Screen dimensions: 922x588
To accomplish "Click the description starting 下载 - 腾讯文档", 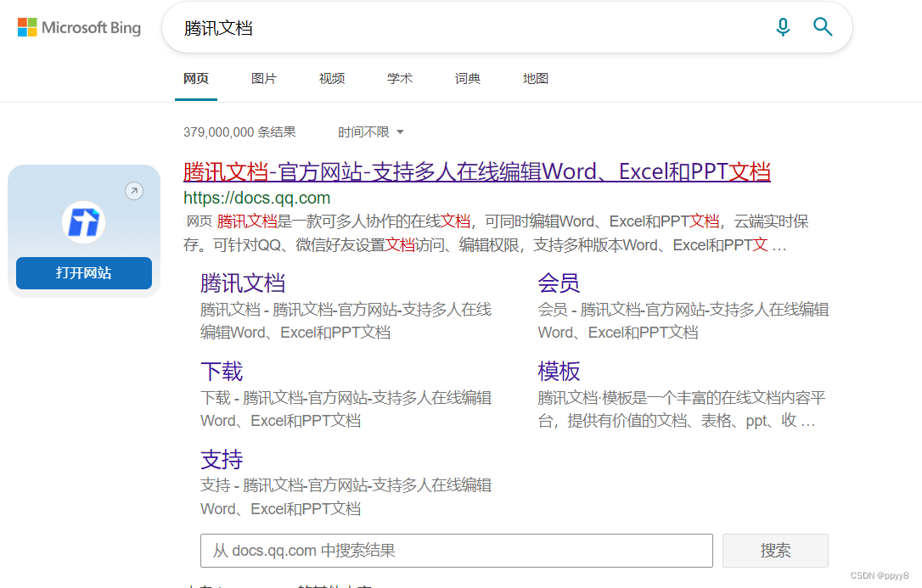I will point(346,410).
